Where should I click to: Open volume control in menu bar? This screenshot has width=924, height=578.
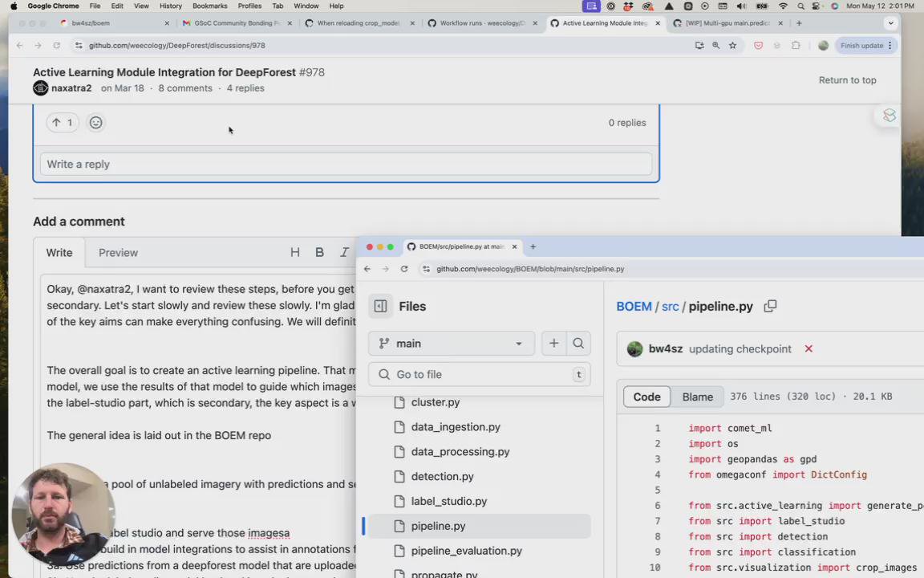click(x=741, y=6)
